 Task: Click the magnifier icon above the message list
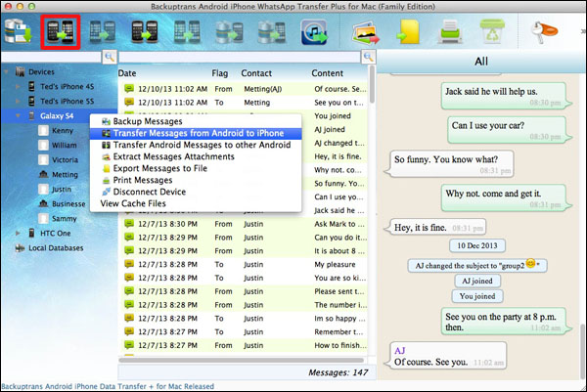369,57
